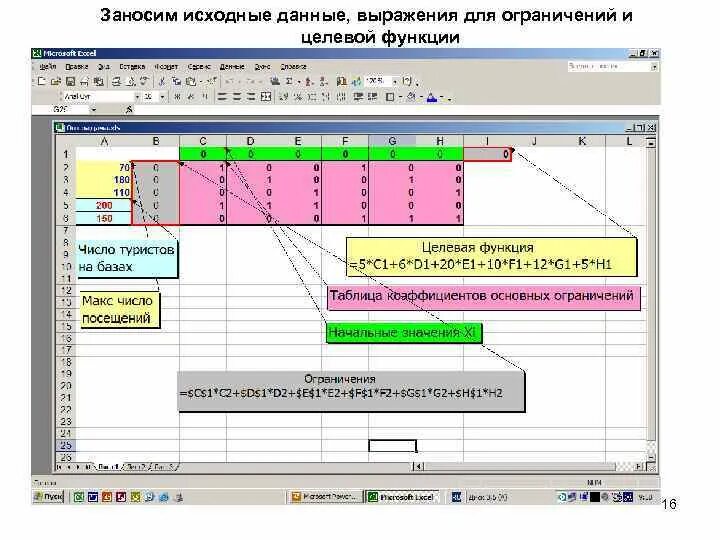Launch the Chart Wizard icon
Image resolution: width=720 pixels, height=540 pixels.
[341, 82]
